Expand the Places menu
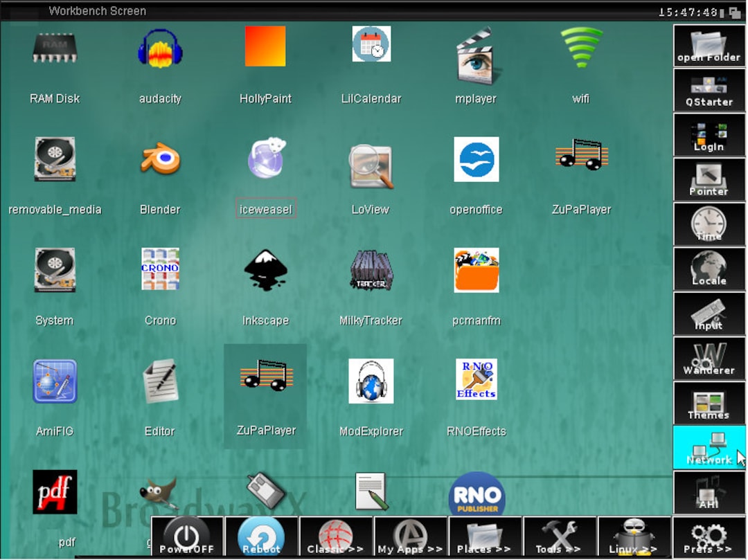The width and height of the screenshot is (748, 560). point(485,536)
